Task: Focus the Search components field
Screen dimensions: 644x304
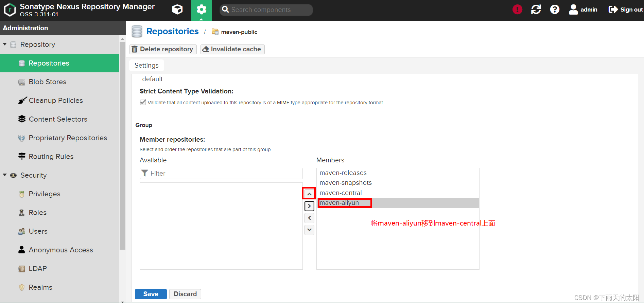Action: 266,10
